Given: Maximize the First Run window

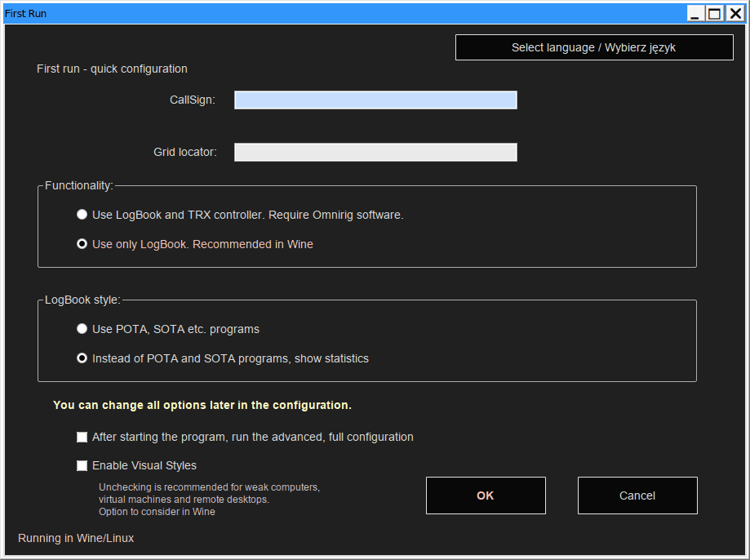Looking at the screenshot, I should click(715, 13).
